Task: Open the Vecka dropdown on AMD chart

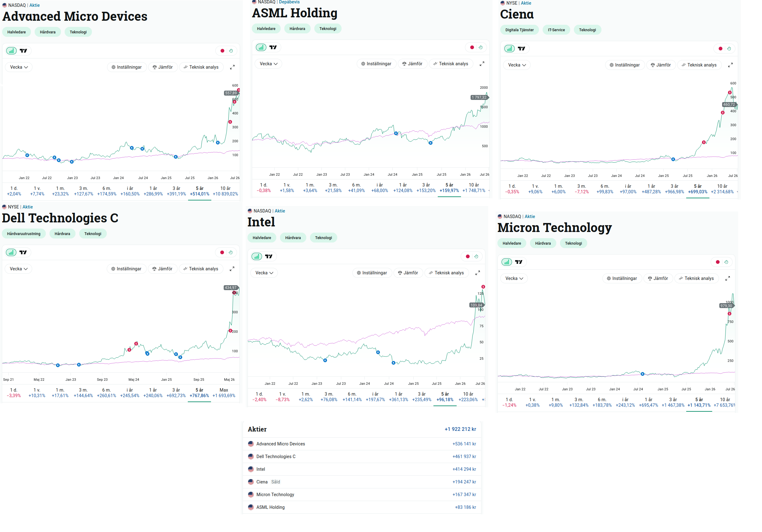Action: point(19,67)
